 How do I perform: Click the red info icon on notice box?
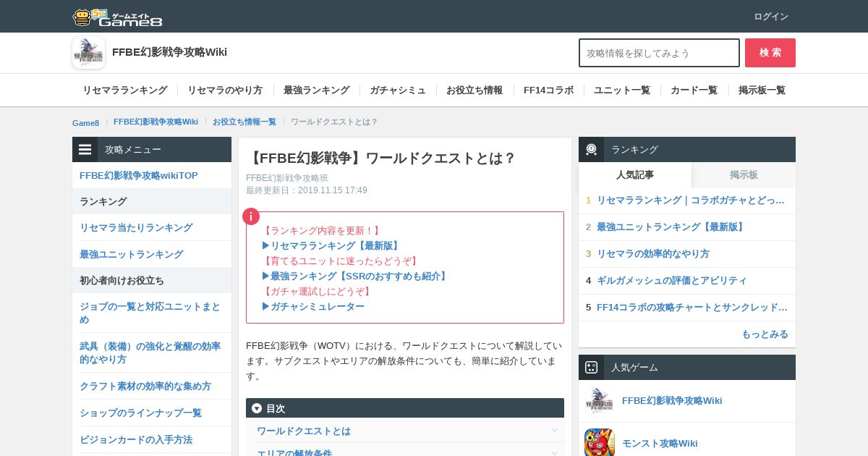point(251,216)
